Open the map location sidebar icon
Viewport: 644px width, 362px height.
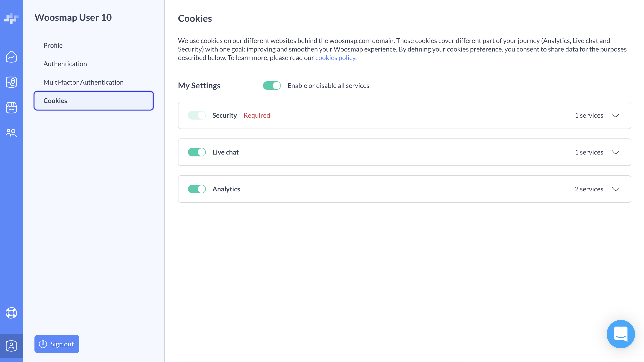(x=11, y=82)
